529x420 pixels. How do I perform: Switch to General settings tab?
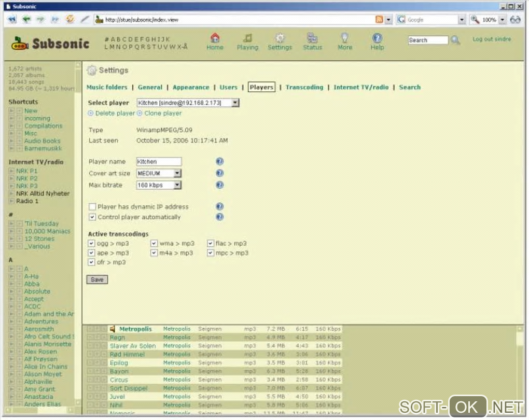click(x=150, y=87)
